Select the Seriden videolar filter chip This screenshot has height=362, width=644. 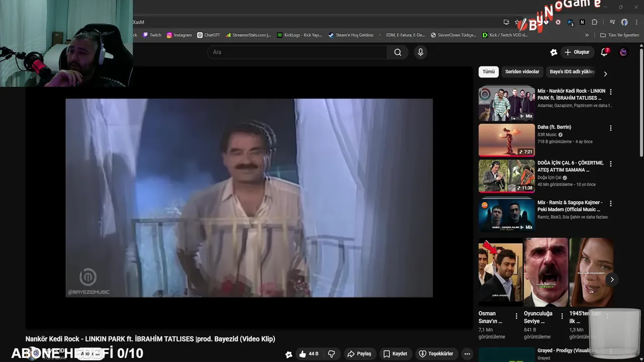522,72
